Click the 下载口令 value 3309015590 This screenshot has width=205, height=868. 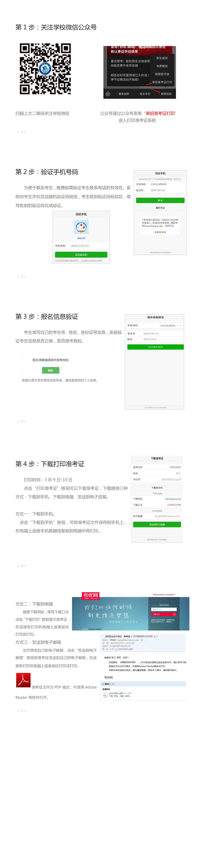(x=174, y=505)
